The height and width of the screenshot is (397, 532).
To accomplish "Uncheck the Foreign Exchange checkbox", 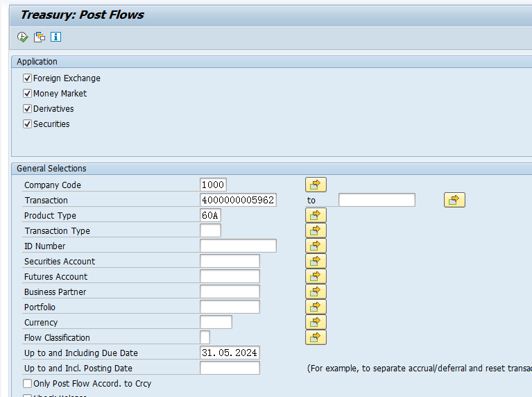I will coord(28,78).
